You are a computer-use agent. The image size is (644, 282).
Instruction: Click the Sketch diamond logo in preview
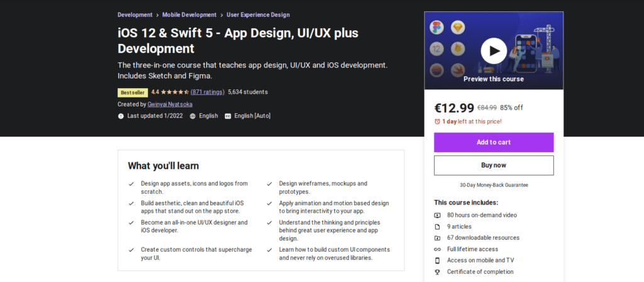pos(458,28)
